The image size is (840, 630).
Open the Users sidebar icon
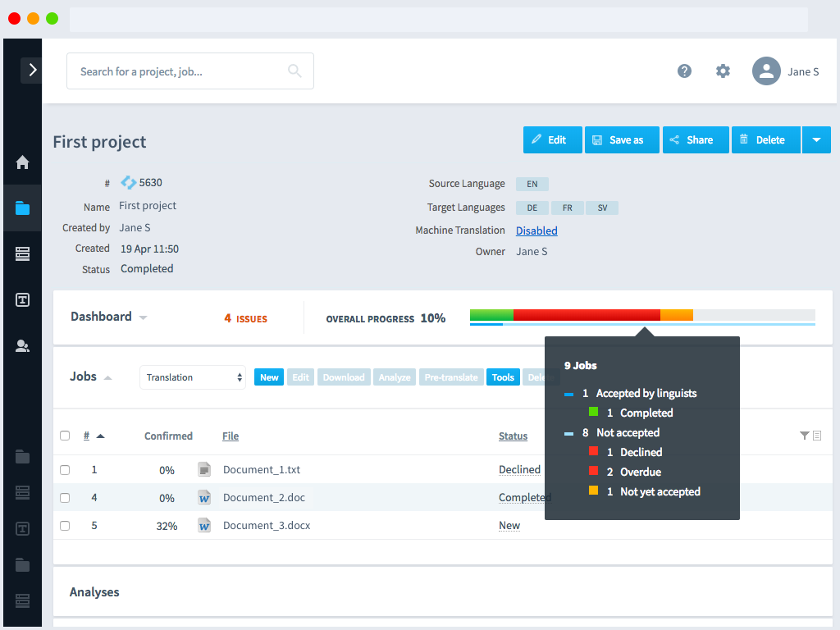(x=23, y=346)
